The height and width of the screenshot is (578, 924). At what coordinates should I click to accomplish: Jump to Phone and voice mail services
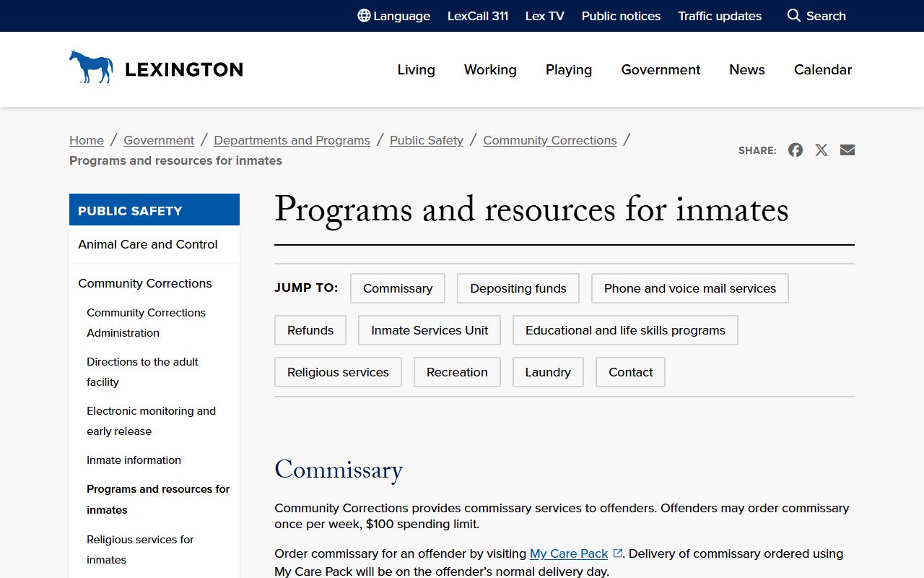[690, 288]
